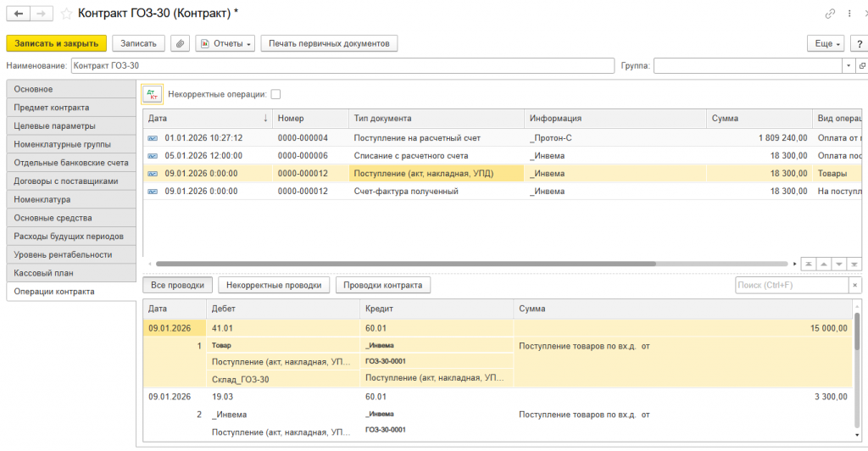Open the Группа field selection icon

pos(862,65)
